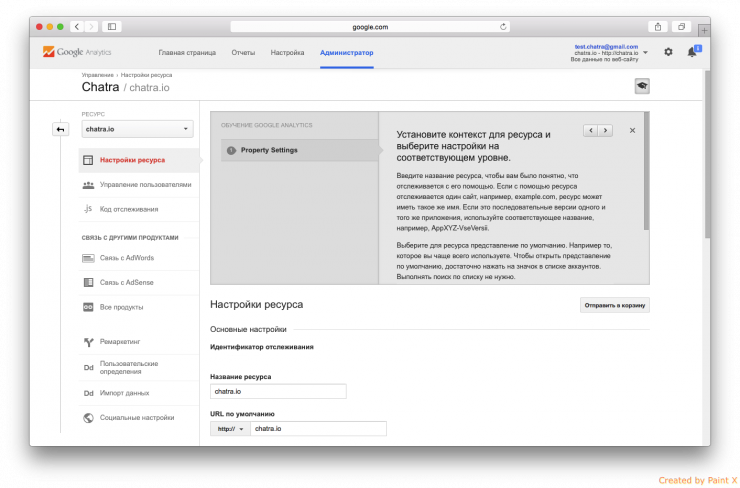Image resolution: width=740 pixels, height=488 pixels.
Task: Open Связь с AdWords link
Action: click(127, 258)
